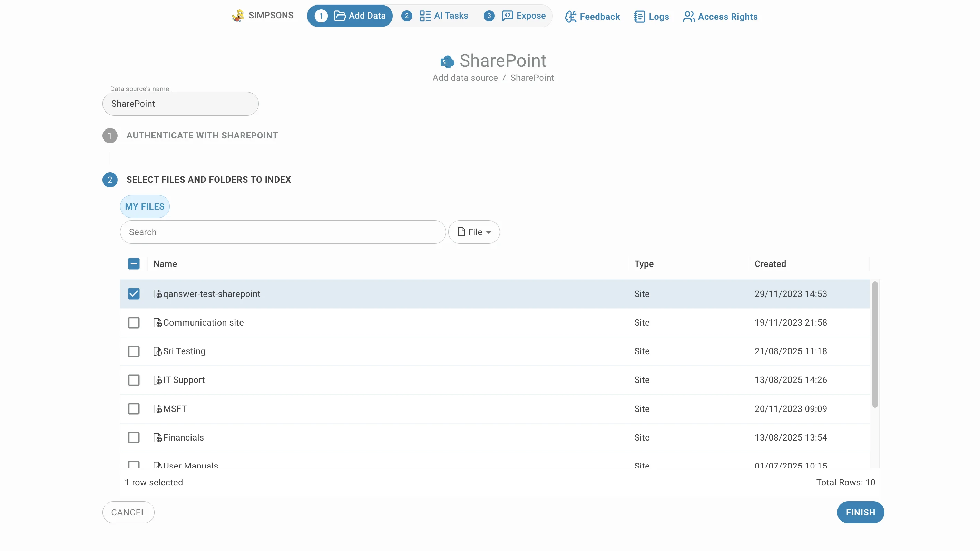Check the Sri Testing checkbox
The width and height of the screenshot is (980, 551).
[x=134, y=351]
